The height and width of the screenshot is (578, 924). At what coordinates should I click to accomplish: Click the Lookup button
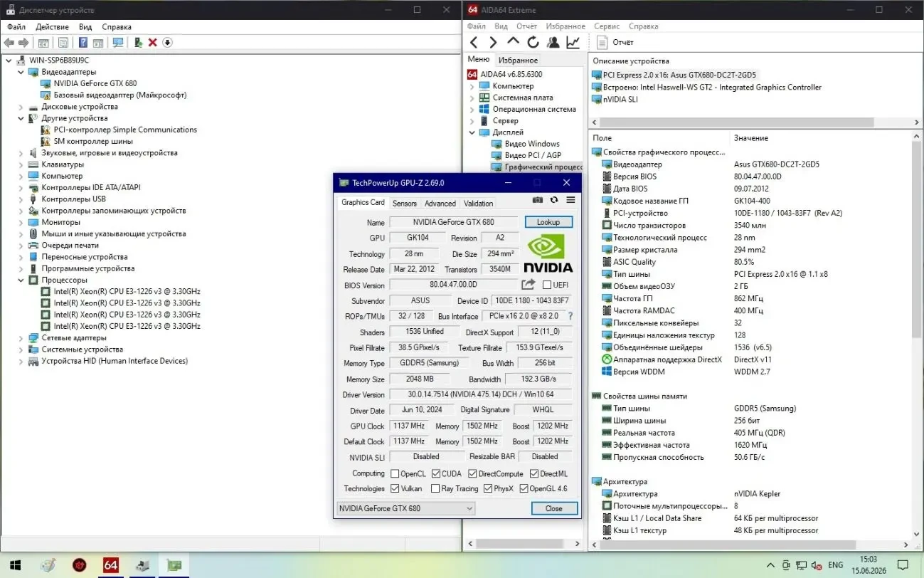pyautogui.click(x=548, y=222)
